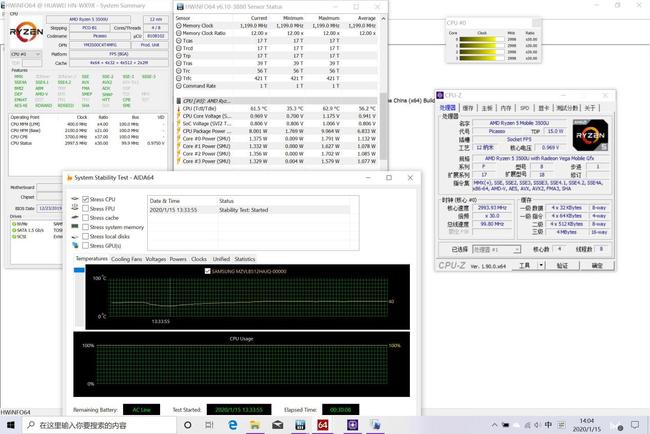Viewport: 650px width, 434px height.
Task: Click the 验证 button in CPU-Z
Action: point(562,266)
